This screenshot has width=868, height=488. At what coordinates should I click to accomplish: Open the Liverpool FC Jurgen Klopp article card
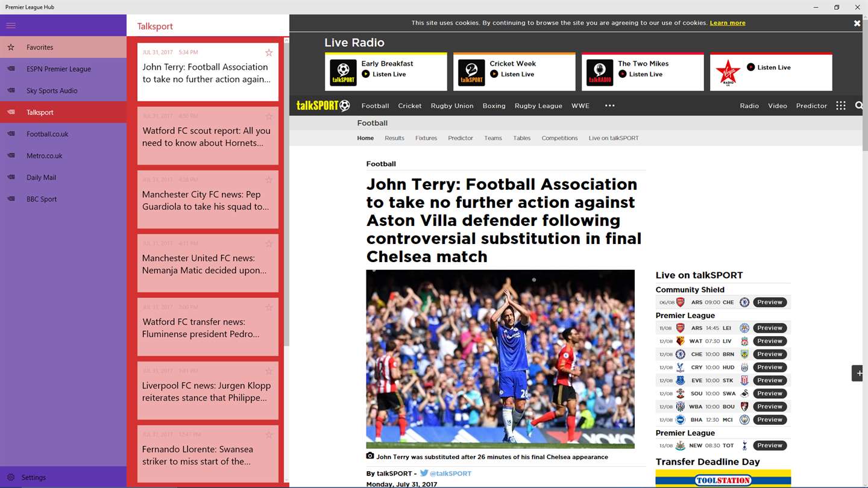(208, 390)
